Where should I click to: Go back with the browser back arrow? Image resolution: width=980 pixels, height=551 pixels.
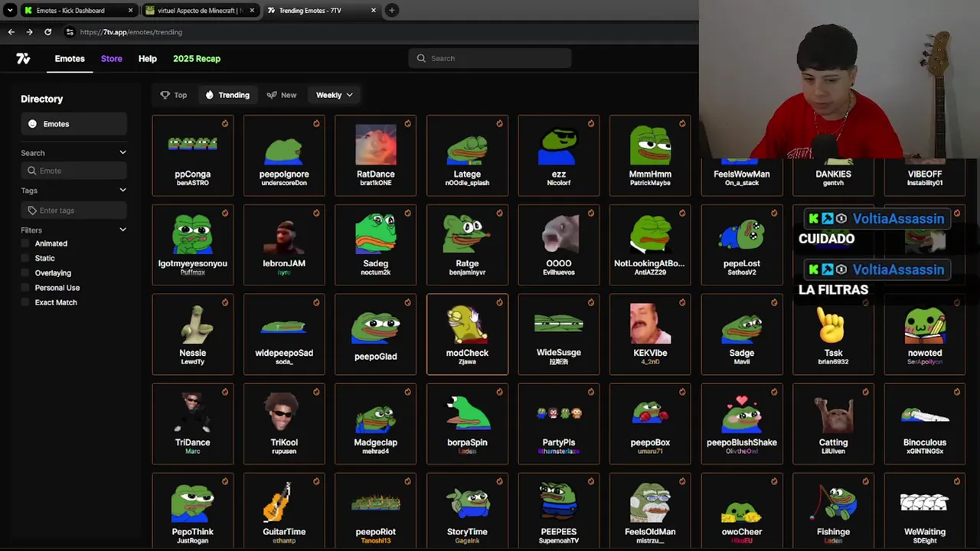(x=11, y=32)
